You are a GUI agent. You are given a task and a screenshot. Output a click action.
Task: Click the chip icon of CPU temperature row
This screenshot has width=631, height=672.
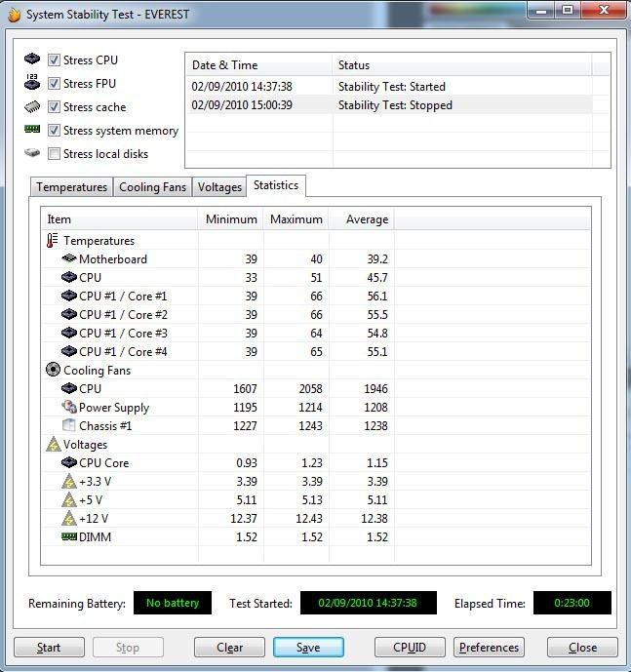pyautogui.click(x=69, y=277)
